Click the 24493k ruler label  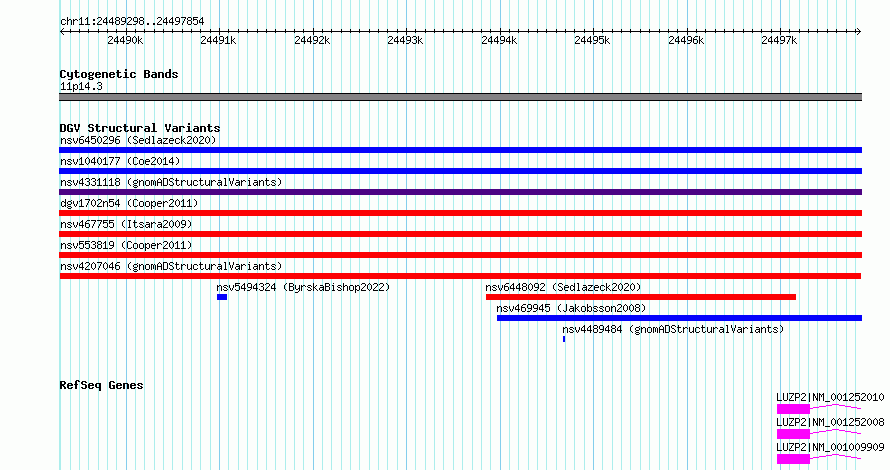(x=405, y=40)
